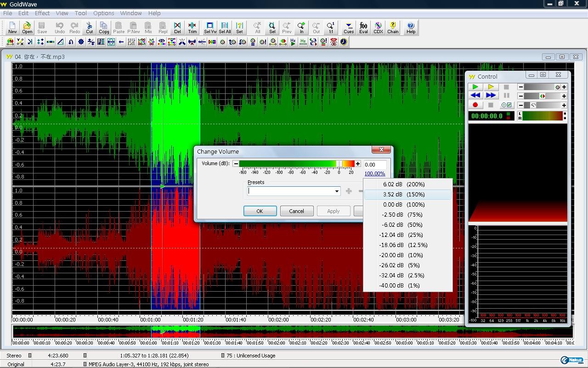
Task: Start recording with the red record button
Action: pos(475,105)
